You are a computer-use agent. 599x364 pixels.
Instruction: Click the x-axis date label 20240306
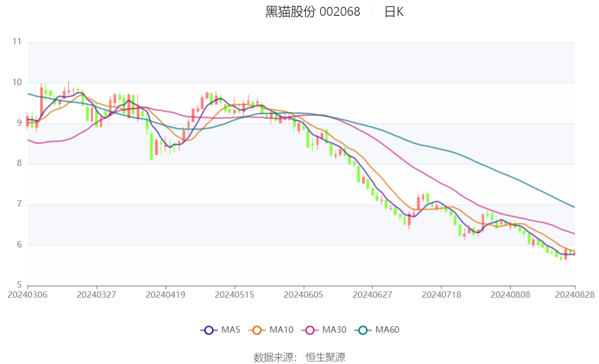tap(27, 295)
